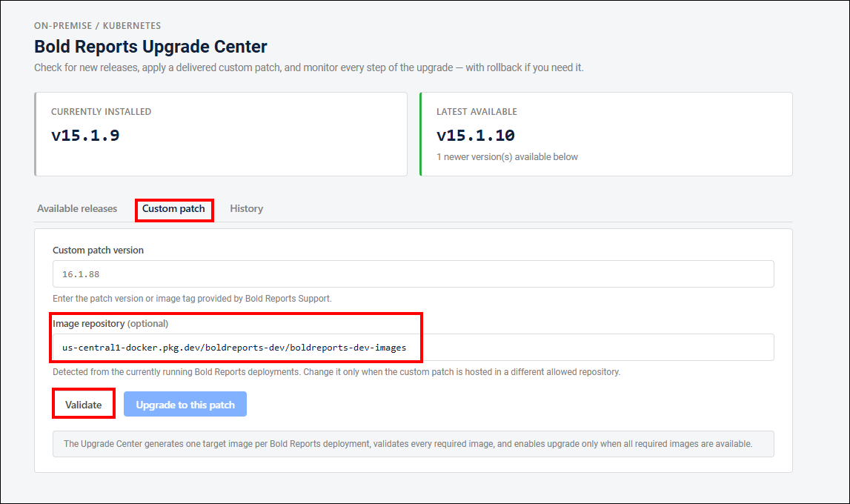Click '1 newer version(s) available below' text

(x=507, y=156)
